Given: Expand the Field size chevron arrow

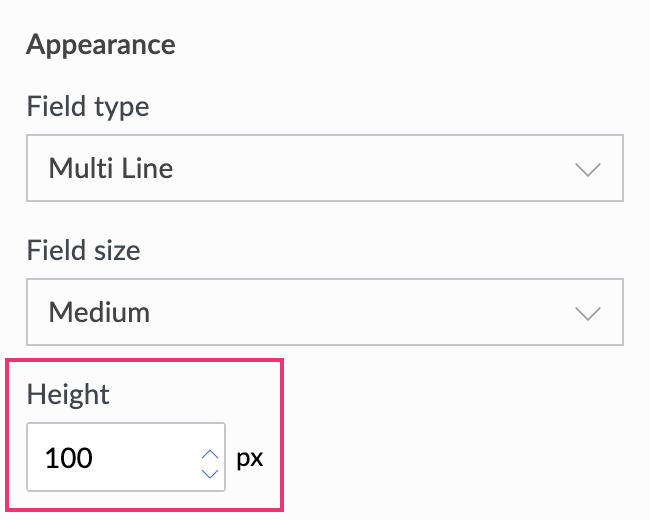Looking at the screenshot, I should pos(588,312).
